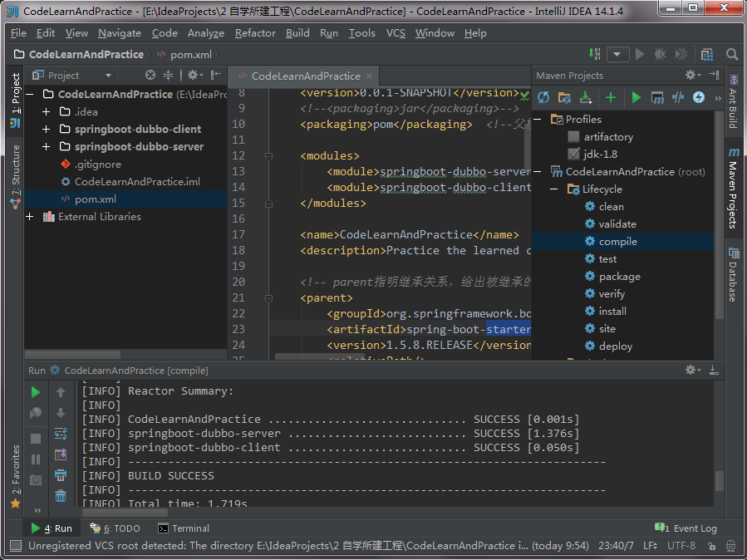Click pom.xml breadcrumb in navigation bar
The height and width of the screenshot is (560, 747).
(185, 54)
